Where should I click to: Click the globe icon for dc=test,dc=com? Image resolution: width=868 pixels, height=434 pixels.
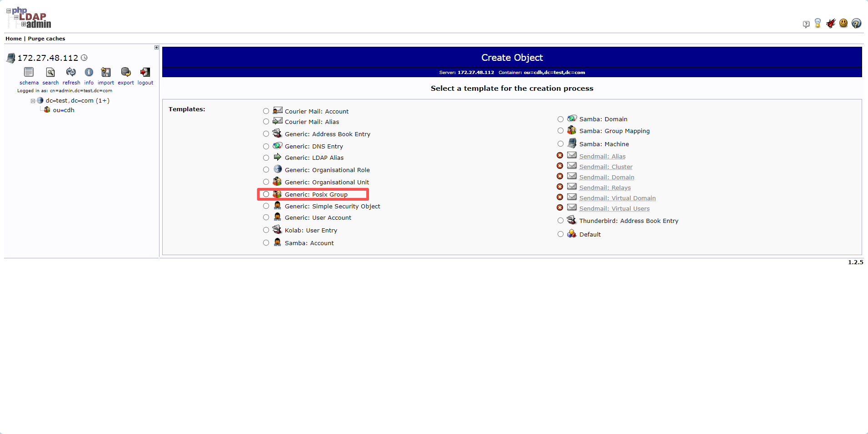pos(40,100)
